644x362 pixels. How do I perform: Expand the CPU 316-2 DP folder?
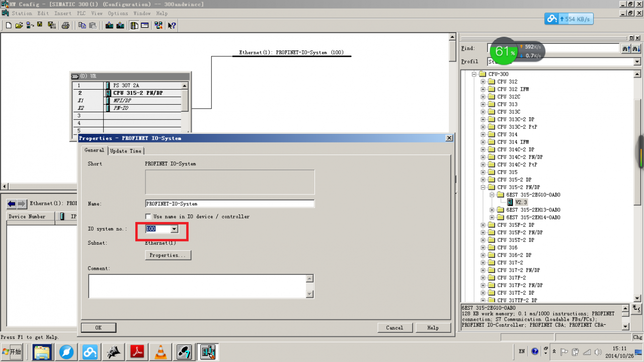coord(484,255)
